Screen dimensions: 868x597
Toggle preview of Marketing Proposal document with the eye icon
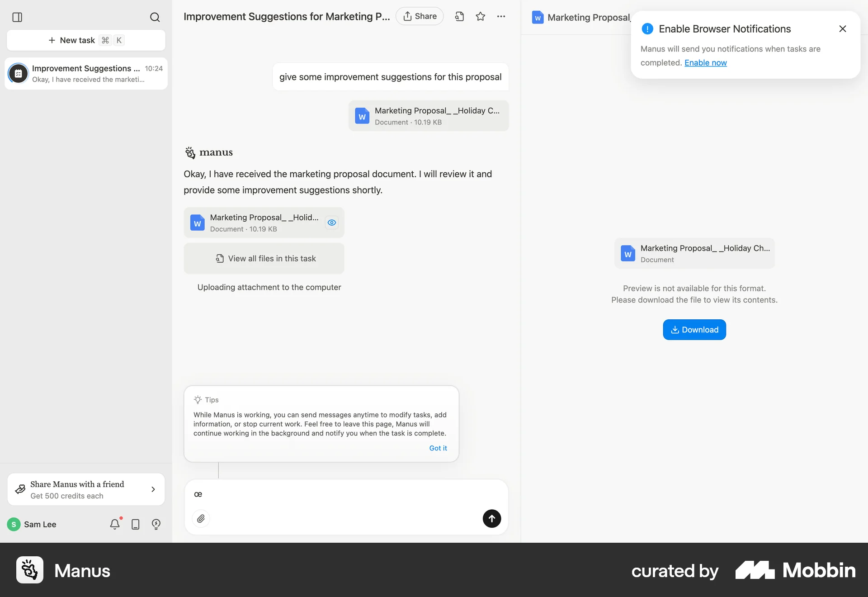tap(332, 223)
